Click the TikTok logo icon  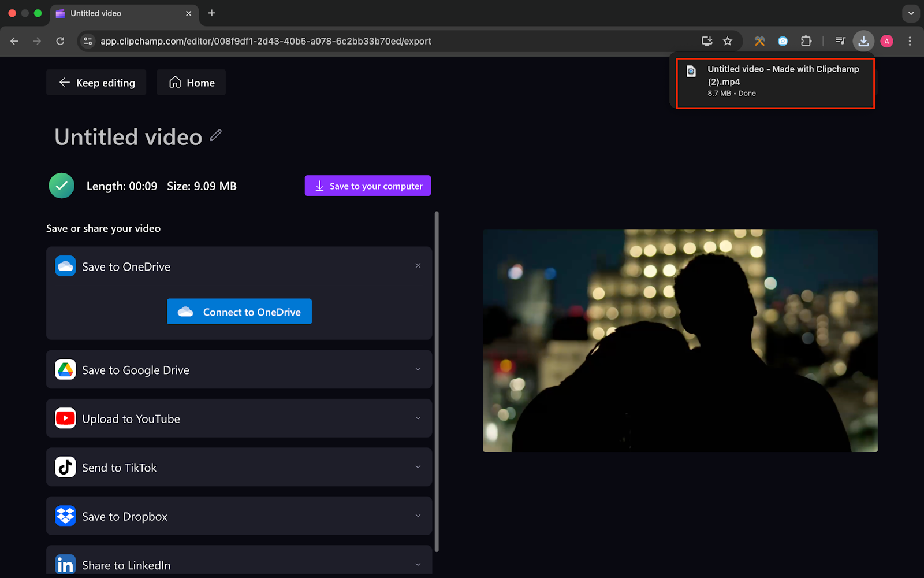point(65,467)
